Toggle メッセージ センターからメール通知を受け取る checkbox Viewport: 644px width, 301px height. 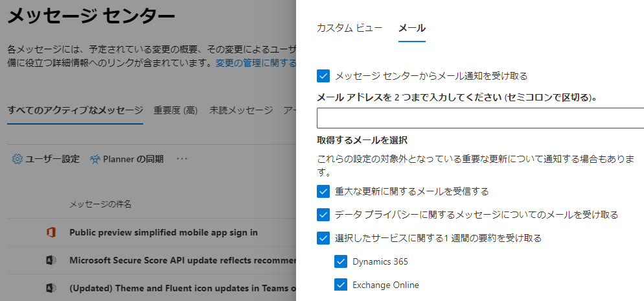323,76
